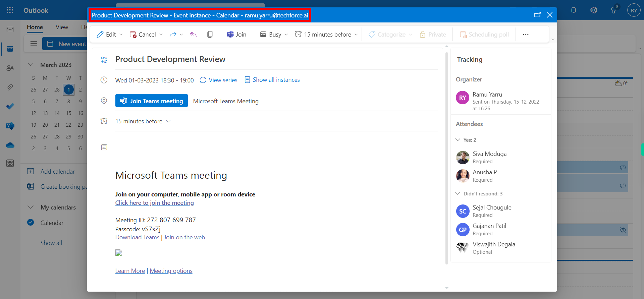Open the Outlook app launcher grid
Screen dimensions: 644x299
coord(10,10)
